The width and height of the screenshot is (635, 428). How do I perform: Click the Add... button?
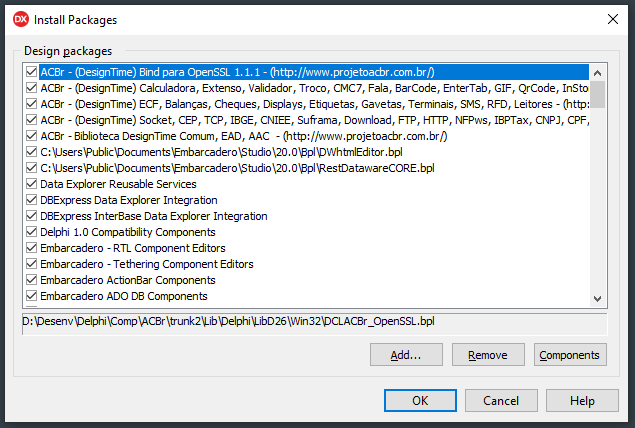(x=406, y=355)
